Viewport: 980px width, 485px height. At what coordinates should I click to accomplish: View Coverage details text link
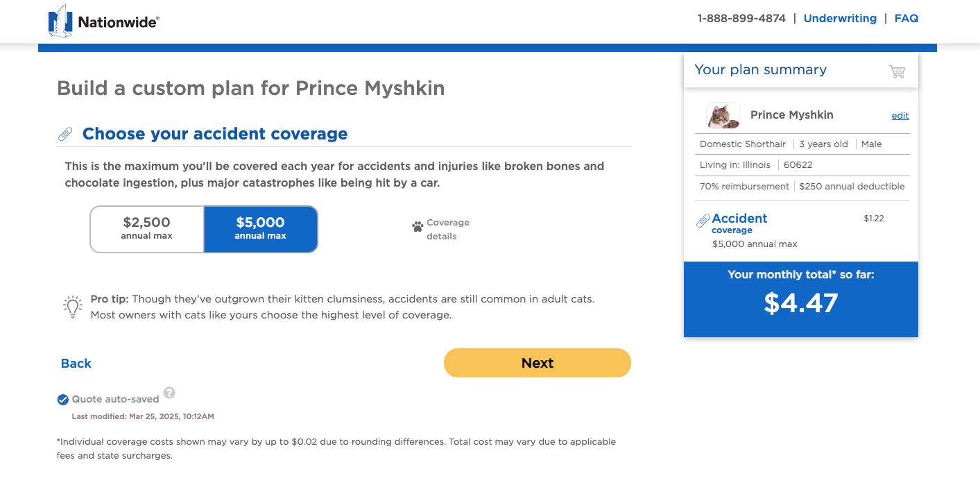tap(447, 229)
